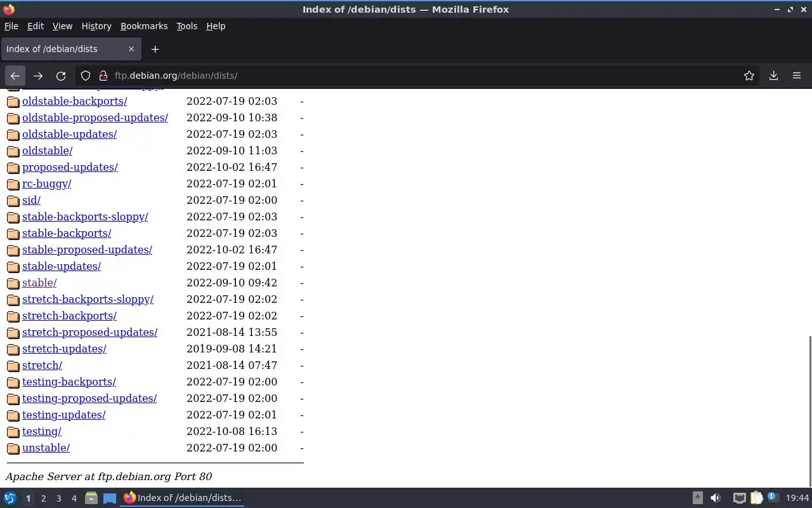Open the oldstable-updates/ directory
This screenshot has height=508, width=812.
[69, 134]
